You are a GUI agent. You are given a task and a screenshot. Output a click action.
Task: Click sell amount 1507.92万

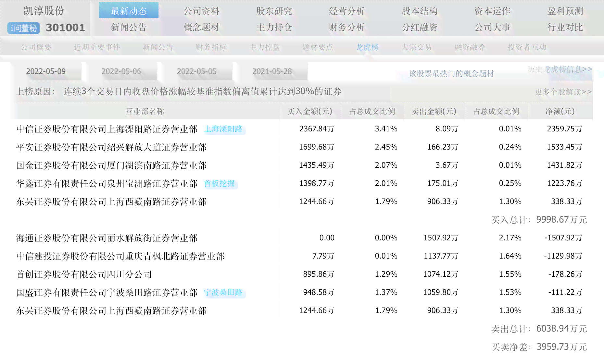[x=441, y=238]
